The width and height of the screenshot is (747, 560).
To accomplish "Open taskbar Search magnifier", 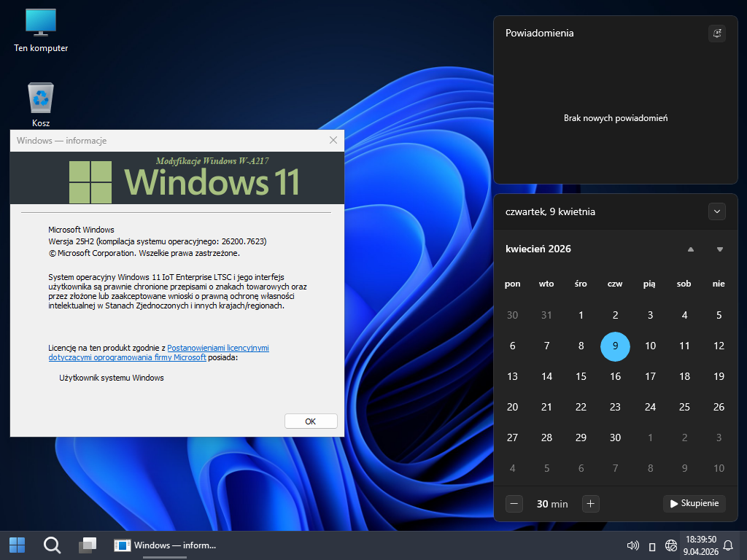I will pos(52,545).
